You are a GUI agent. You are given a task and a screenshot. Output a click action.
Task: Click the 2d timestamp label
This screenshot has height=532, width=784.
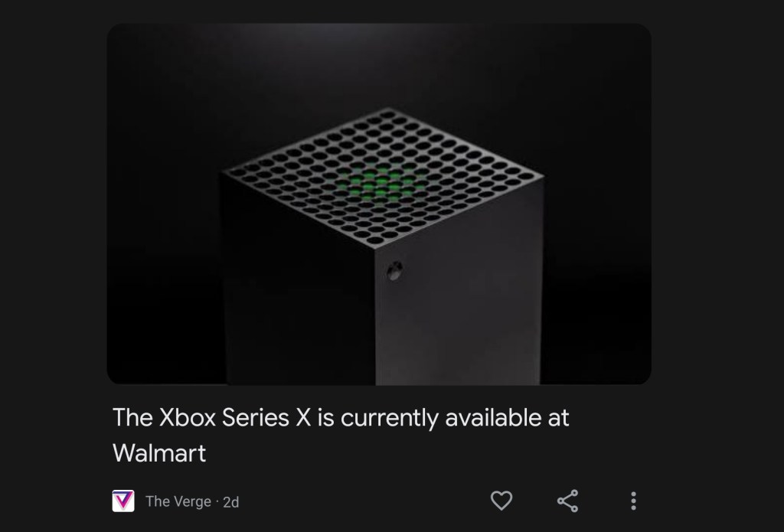230,502
